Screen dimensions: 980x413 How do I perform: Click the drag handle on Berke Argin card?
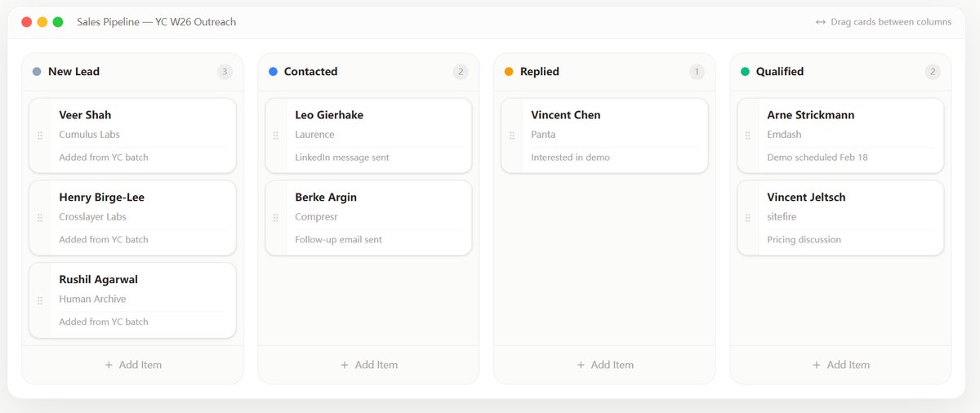pos(276,218)
